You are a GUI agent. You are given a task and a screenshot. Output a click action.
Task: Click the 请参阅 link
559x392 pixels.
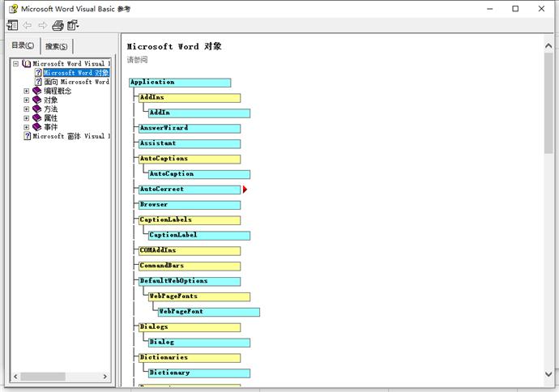(x=137, y=60)
